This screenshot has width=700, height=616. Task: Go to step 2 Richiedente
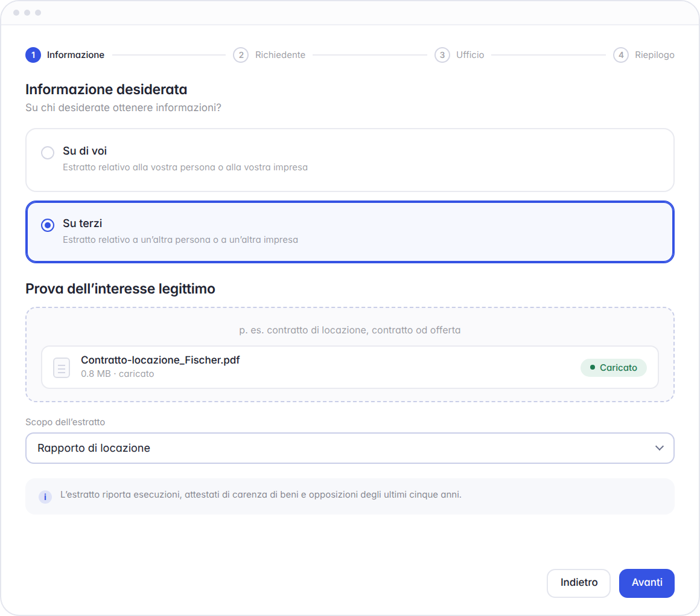pos(270,55)
